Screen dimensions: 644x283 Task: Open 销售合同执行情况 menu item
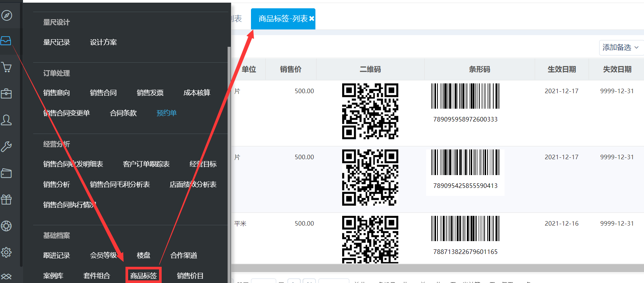pos(70,205)
